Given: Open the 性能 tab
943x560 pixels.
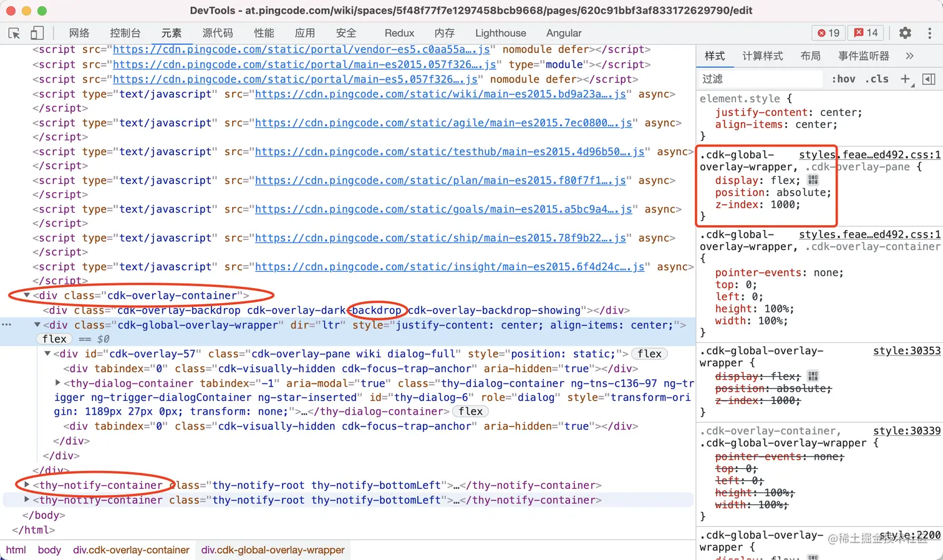Looking at the screenshot, I should [264, 33].
